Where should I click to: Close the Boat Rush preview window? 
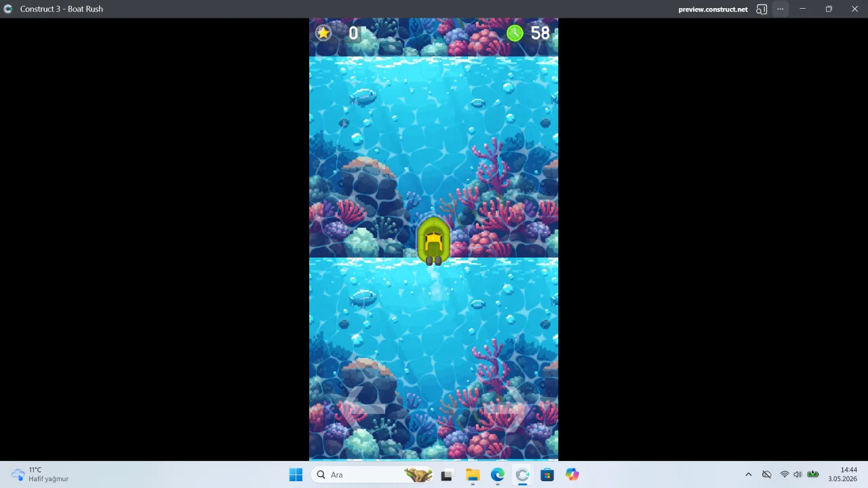854,9
